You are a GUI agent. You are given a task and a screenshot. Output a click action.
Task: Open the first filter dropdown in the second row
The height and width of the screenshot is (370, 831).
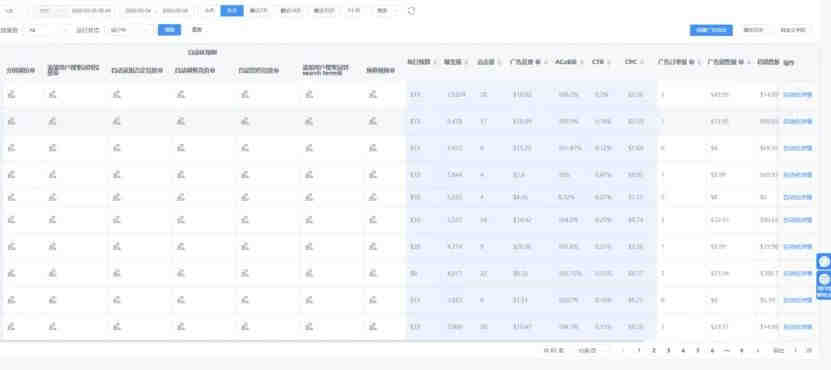point(48,30)
